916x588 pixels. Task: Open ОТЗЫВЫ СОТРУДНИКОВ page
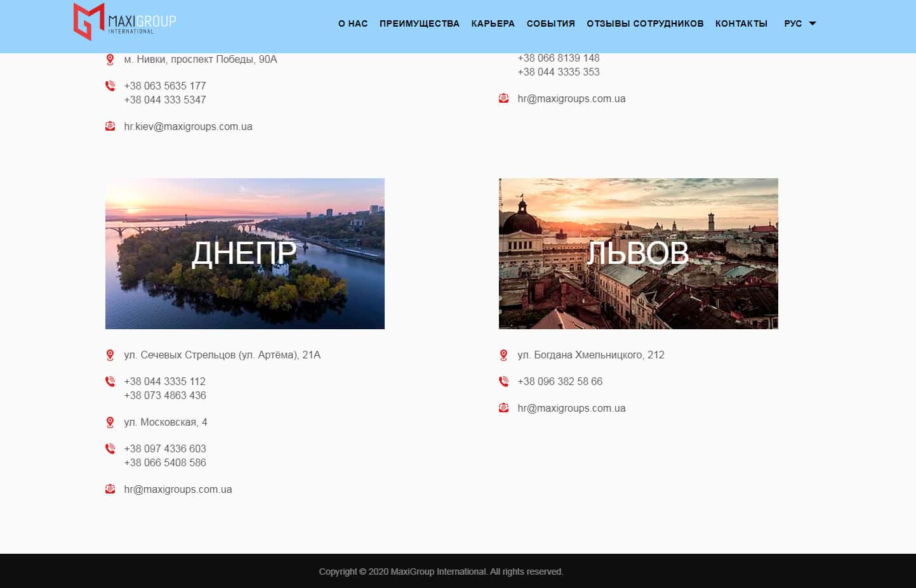tap(645, 23)
